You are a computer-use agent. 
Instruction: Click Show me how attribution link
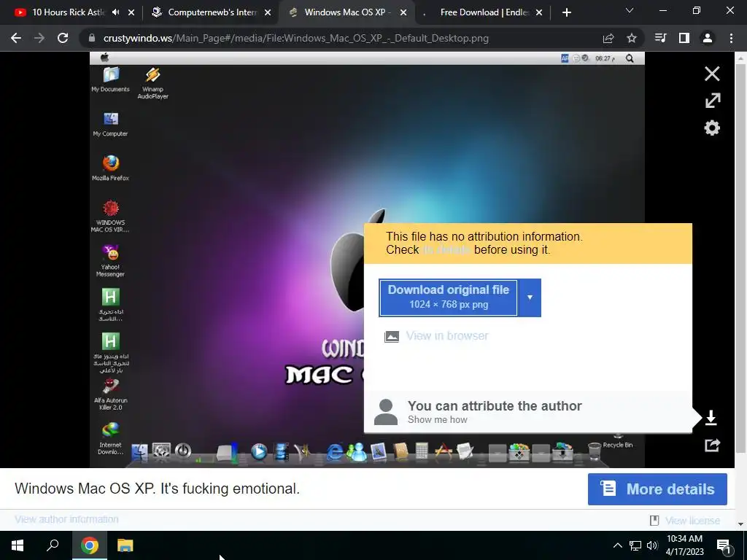pyautogui.click(x=438, y=419)
